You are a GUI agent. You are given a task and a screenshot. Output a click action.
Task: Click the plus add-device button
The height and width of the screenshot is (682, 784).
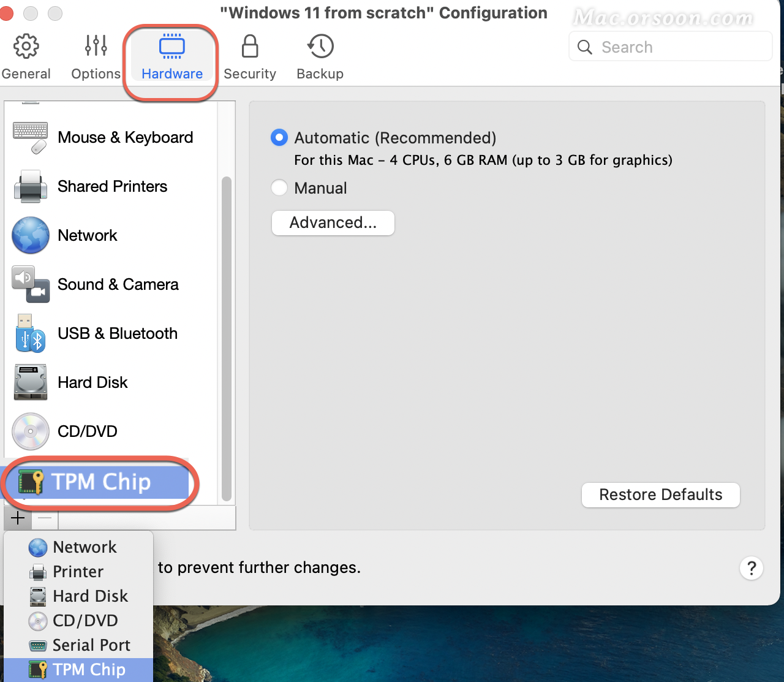[18, 518]
